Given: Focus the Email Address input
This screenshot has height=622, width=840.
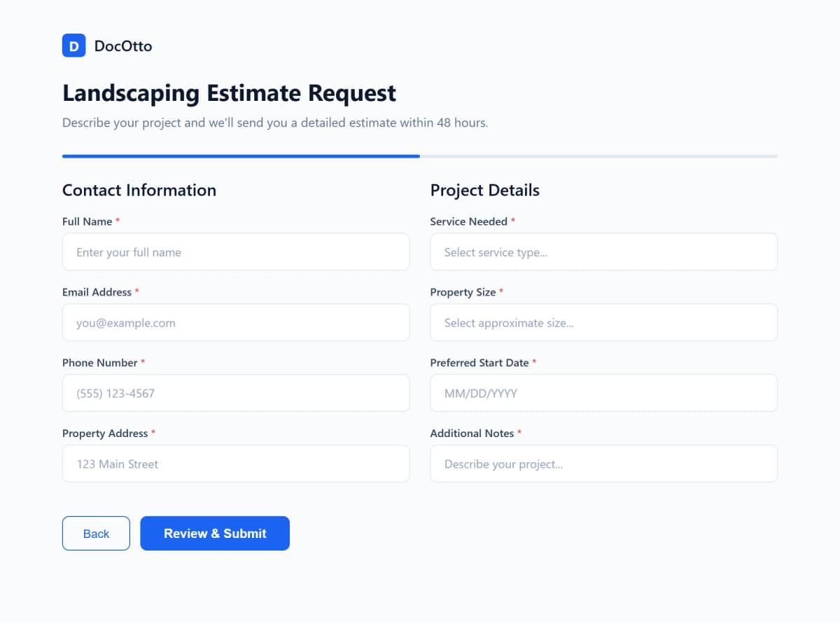Looking at the screenshot, I should [236, 322].
